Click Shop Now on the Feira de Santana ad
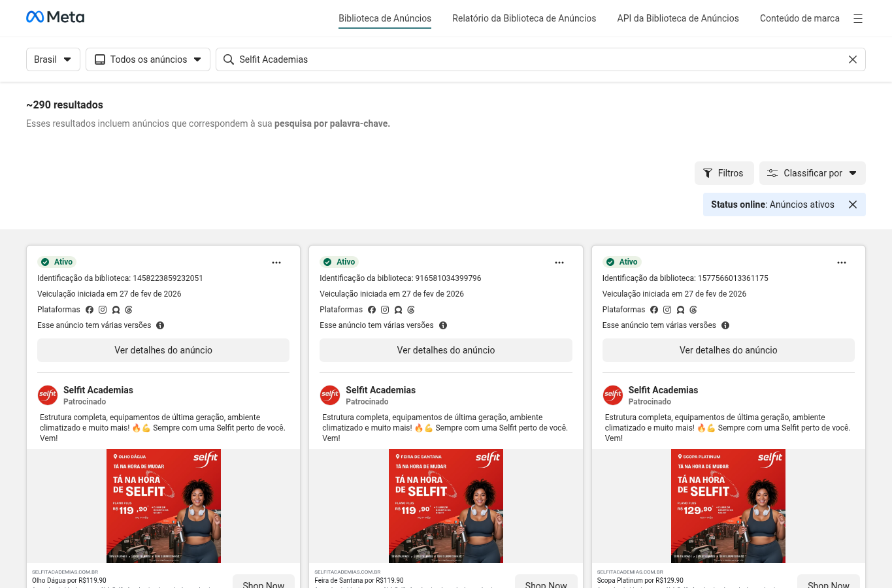Viewport: 892px width, 588px height. point(546,582)
